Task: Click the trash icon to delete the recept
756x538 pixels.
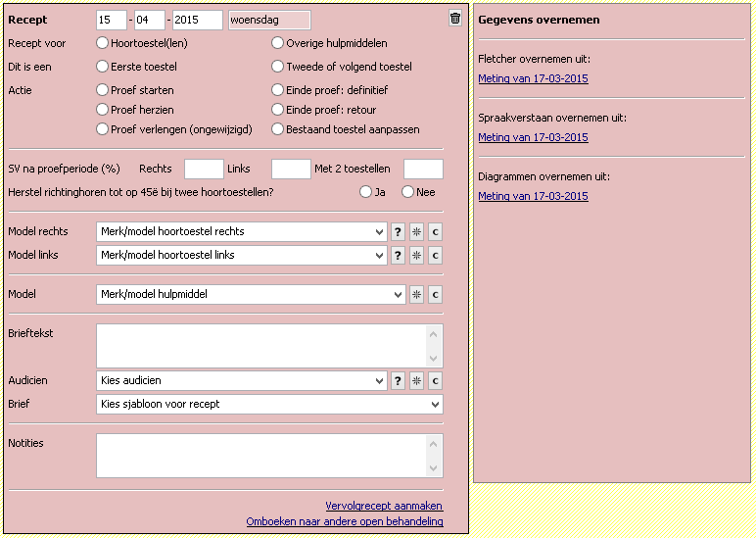Action: [x=454, y=19]
